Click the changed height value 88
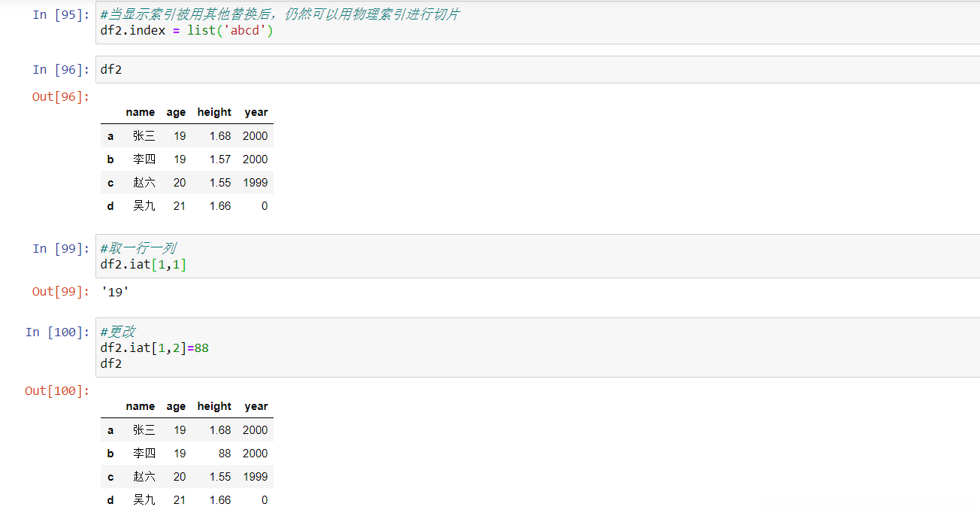 click(x=224, y=454)
